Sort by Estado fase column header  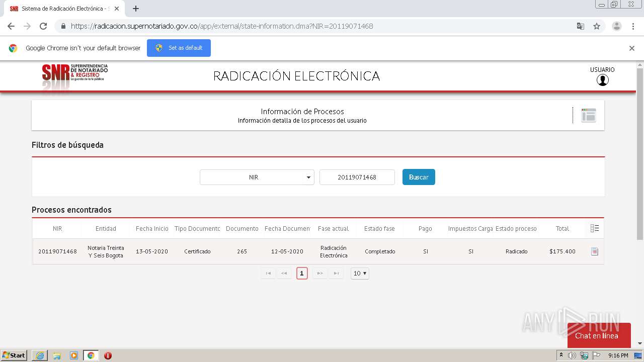[379, 228]
